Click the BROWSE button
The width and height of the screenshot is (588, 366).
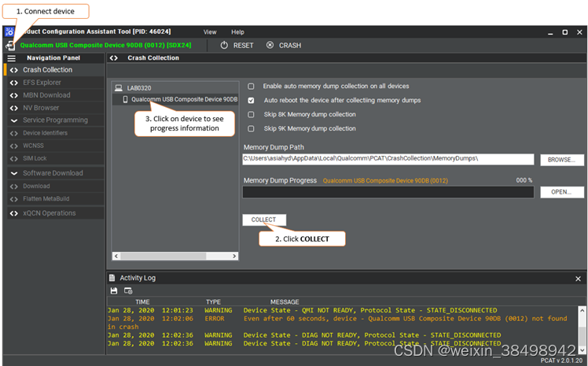[562, 160]
